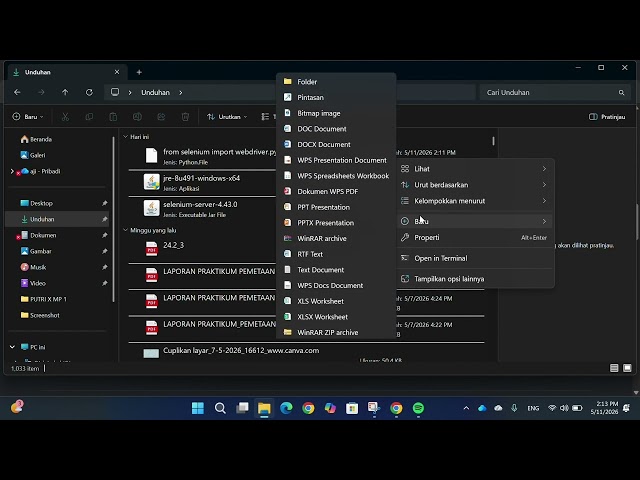Viewport: 640px width, 480px height.
Task: Click the Unduhan address bar breadcrumb
Action: pyautogui.click(x=155, y=93)
